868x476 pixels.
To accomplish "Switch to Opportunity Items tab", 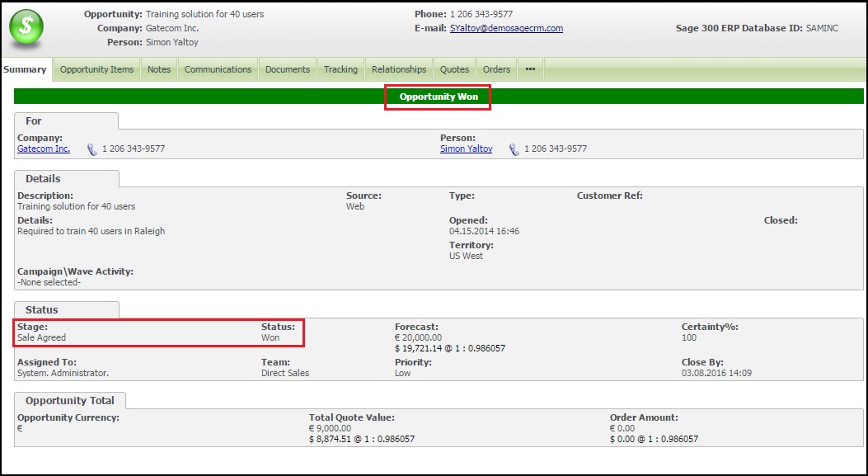I will click(97, 69).
